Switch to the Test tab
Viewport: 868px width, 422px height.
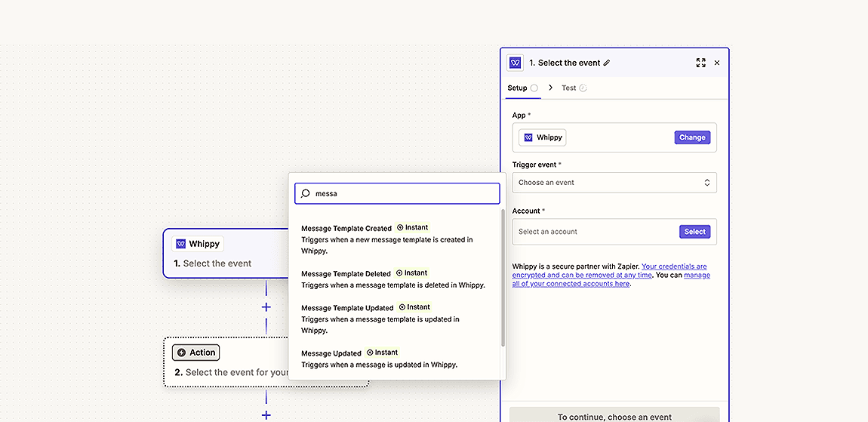pyautogui.click(x=574, y=88)
